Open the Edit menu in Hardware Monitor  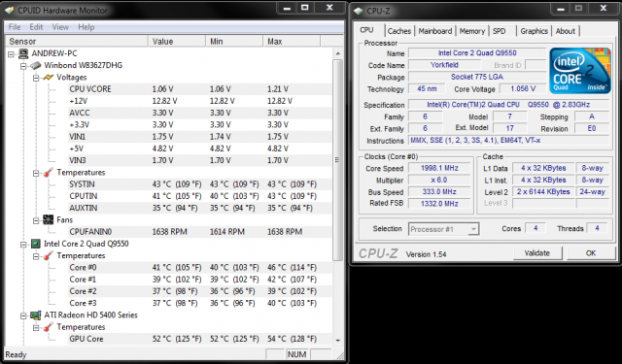click(x=36, y=27)
